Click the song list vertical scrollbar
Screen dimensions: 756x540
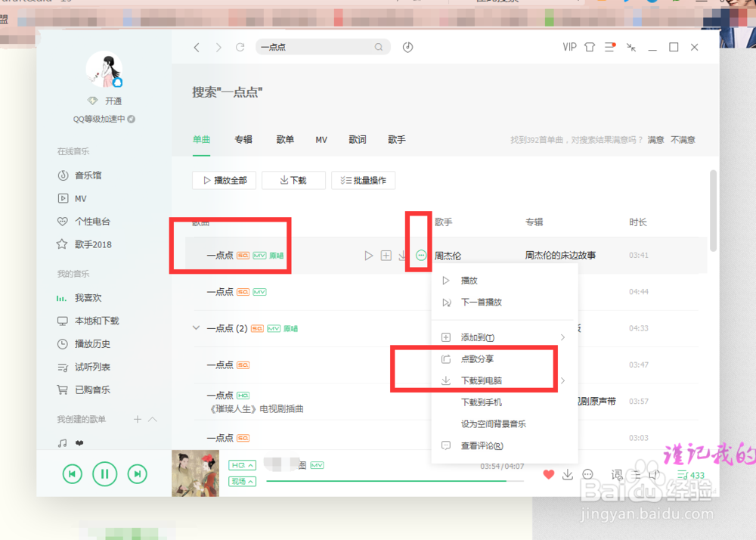[x=713, y=211]
